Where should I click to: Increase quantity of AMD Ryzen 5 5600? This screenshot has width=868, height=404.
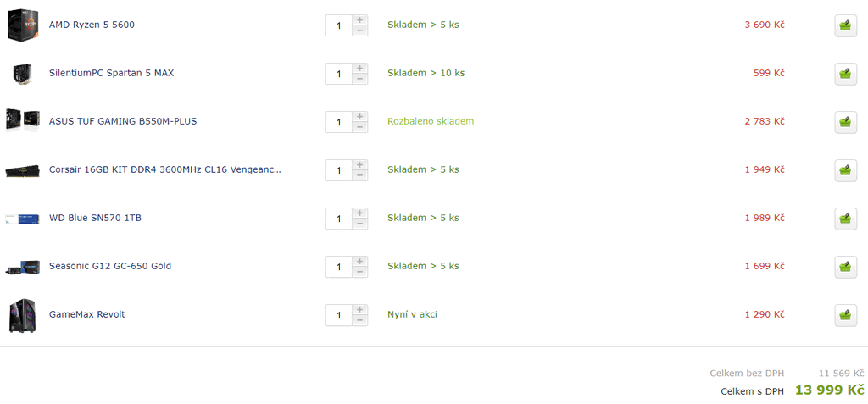pyautogui.click(x=359, y=20)
